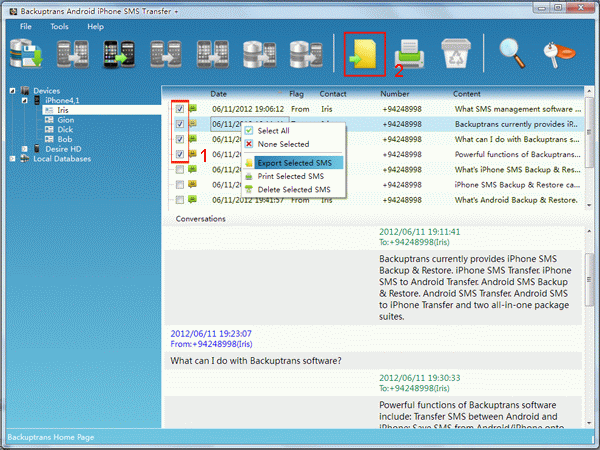Click the backup to local database toolbar icon
The height and width of the screenshot is (450, 600).
click(26, 54)
